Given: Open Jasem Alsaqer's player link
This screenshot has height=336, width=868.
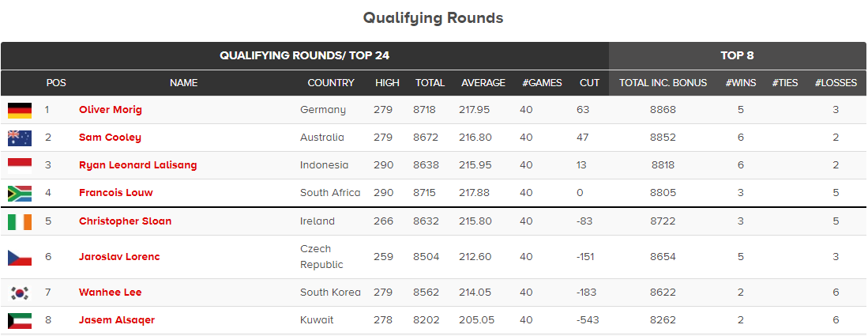Looking at the screenshot, I should tap(117, 320).
